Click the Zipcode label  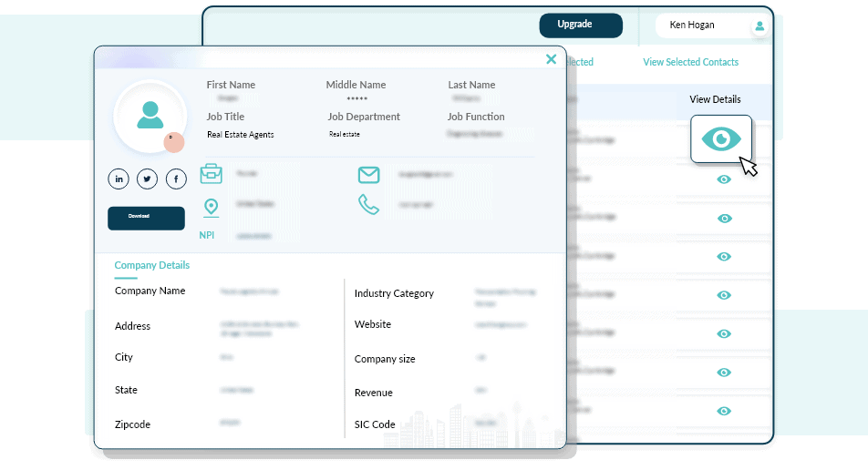pyautogui.click(x=132, y=424)
